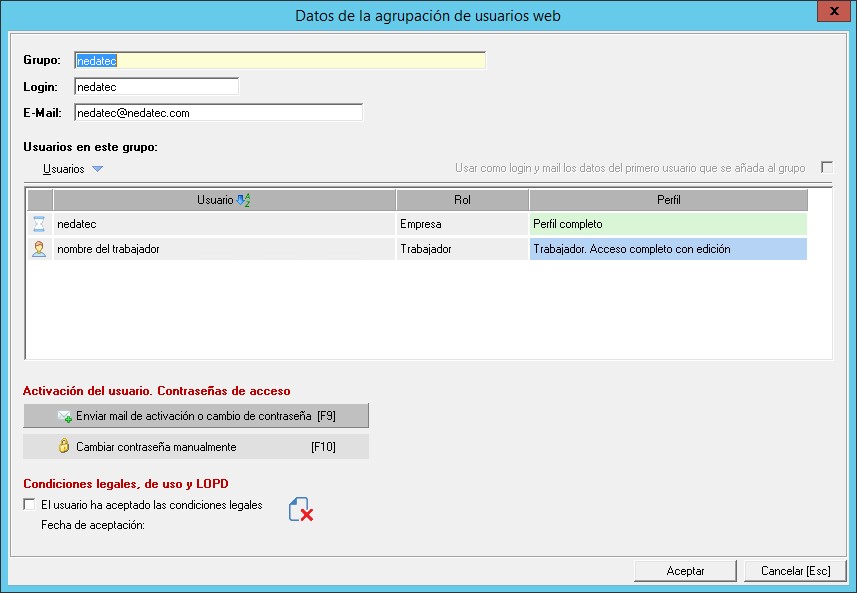This screenshot has height=593, width=857.
Task: Click the padlock icon on change password button
Action: tap(64, 446)
